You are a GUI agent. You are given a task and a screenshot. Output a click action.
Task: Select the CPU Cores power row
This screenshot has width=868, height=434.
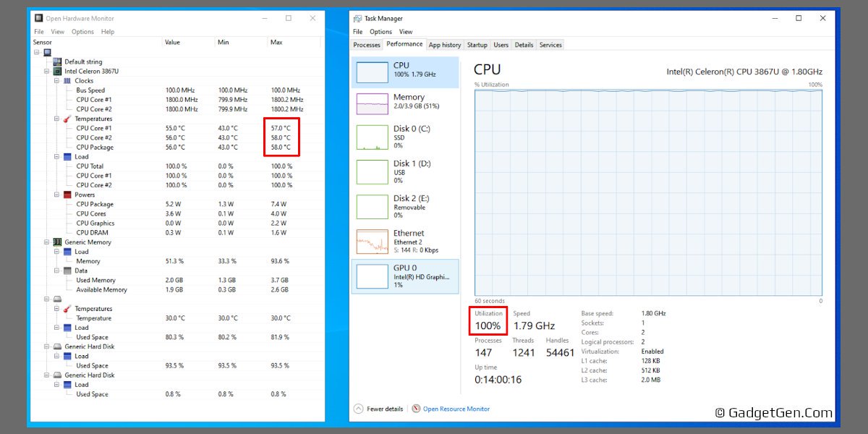pyautogui.click(x=176, y=213)
